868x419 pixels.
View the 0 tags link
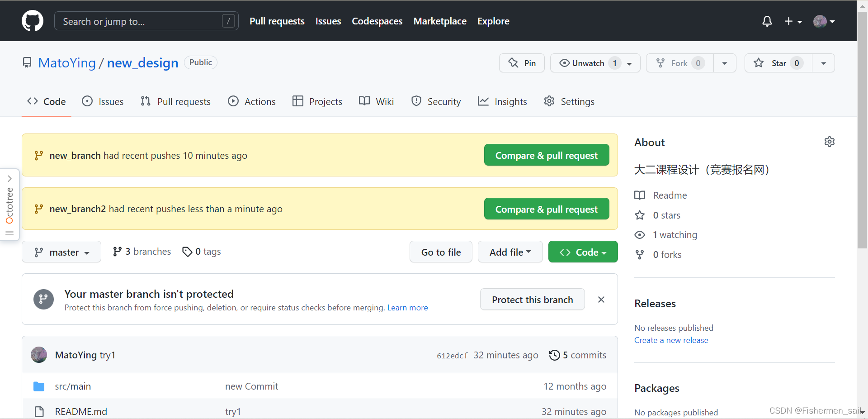pos(202,252)
